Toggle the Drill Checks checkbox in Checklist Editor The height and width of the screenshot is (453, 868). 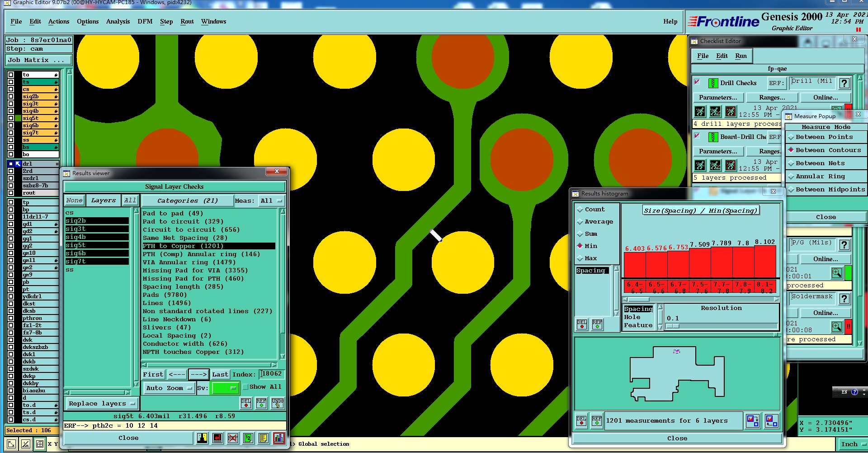(x=697, y=82)
